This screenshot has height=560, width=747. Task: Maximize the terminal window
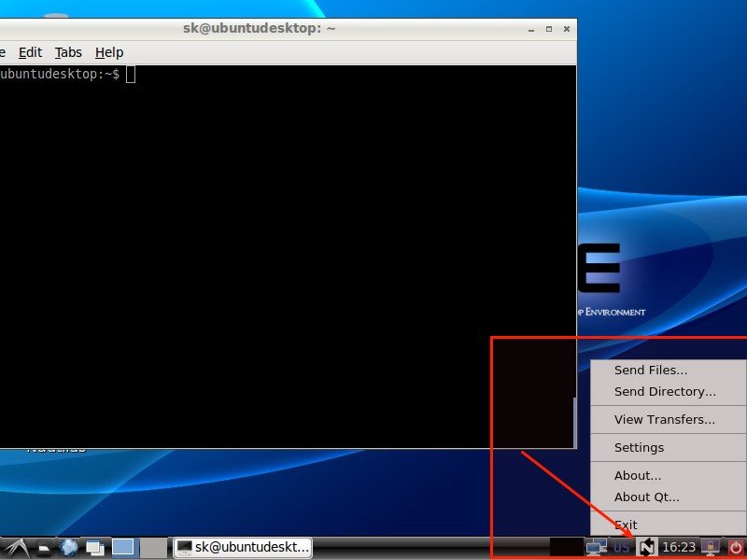(549, 29)
